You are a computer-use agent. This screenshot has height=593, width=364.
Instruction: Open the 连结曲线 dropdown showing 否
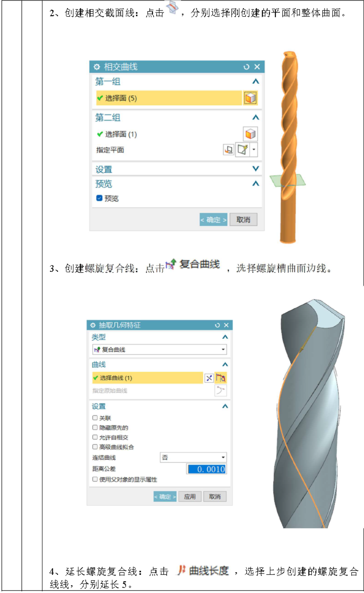pos(193,457)
